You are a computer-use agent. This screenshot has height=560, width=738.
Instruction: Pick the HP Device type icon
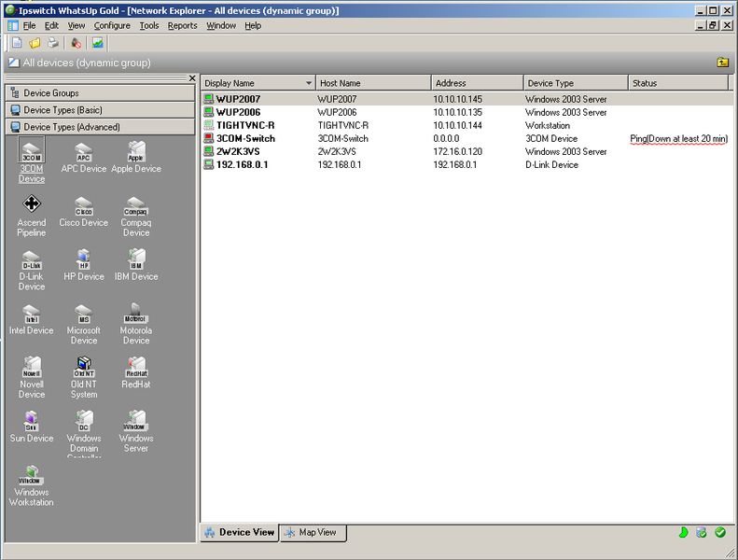pyautogui.click(x=84, y=259)
